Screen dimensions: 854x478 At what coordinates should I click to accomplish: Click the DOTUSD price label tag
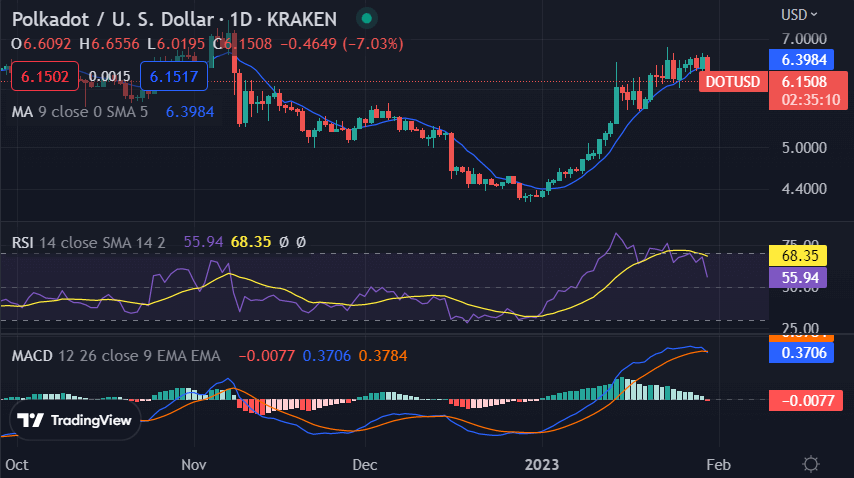(x=733, y=82)
